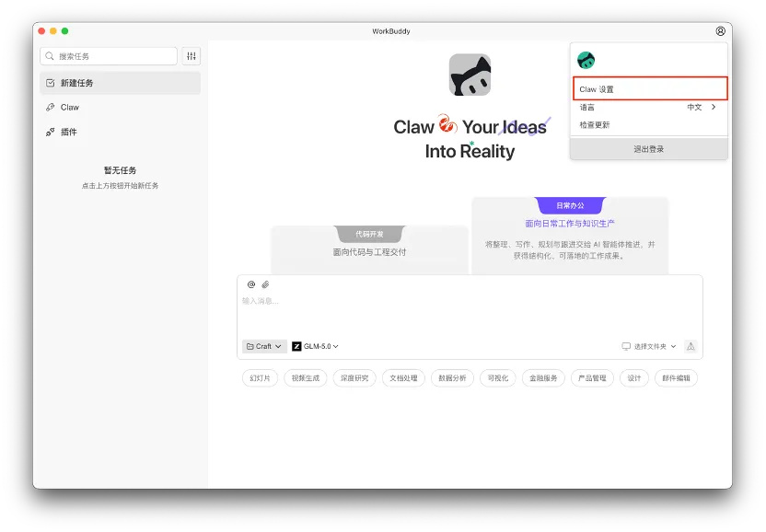Click the 产品管理 suggestion chip

[x=592, y=378]
